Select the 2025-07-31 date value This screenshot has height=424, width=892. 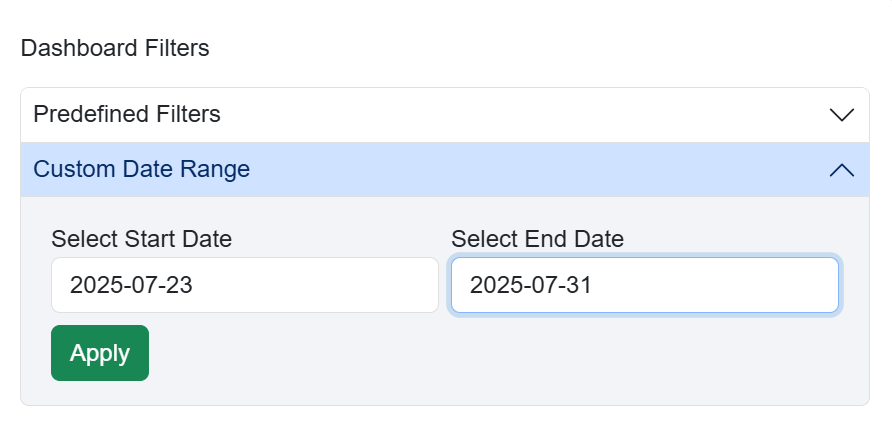pos(531,285)
